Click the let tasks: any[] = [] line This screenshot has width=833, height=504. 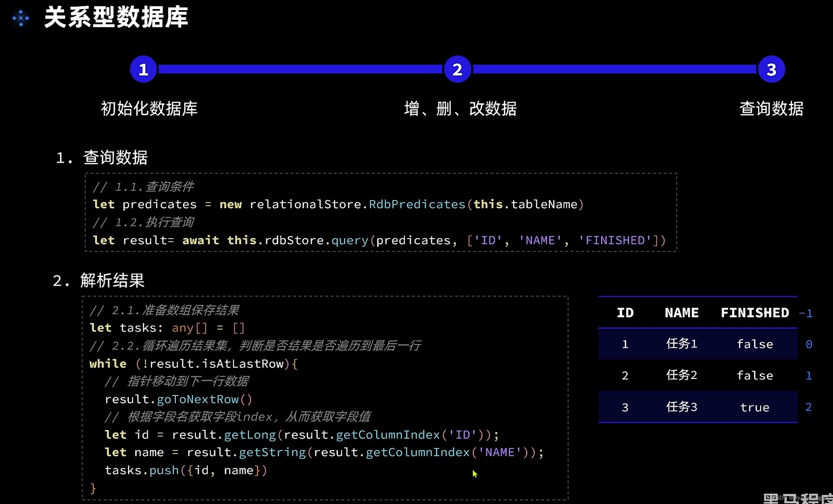(167, 328)
